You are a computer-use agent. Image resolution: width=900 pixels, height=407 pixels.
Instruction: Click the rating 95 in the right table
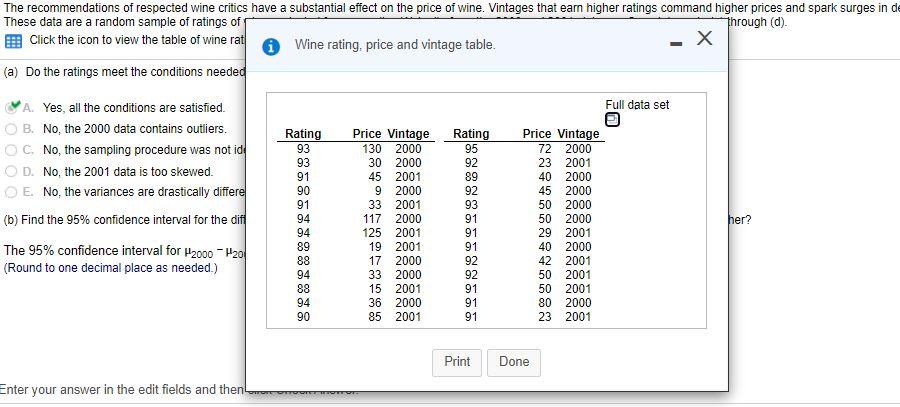[471, 149]
